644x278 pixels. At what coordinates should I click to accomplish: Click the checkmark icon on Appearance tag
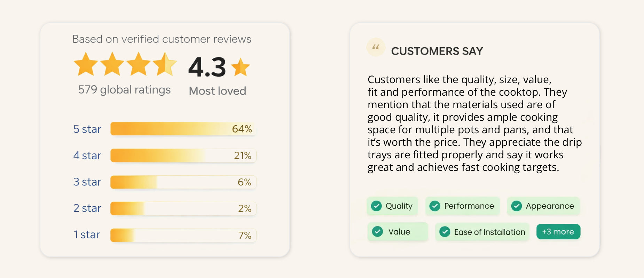pos(516,206)
